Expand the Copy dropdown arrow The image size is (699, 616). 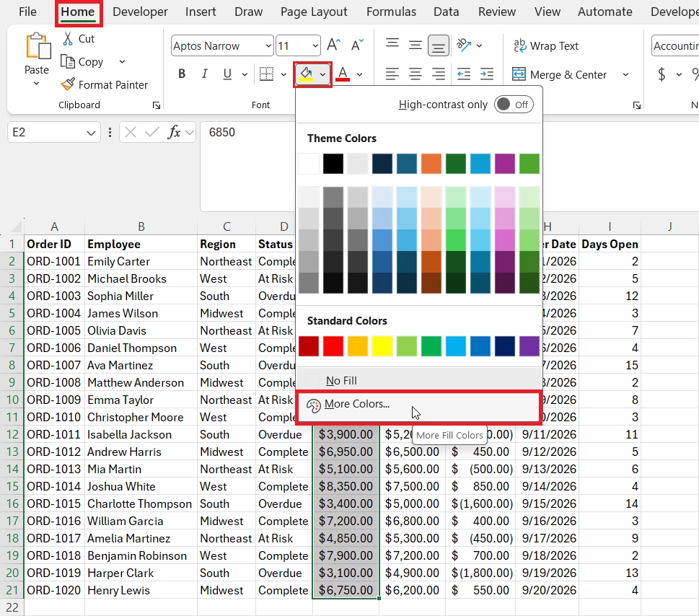122,61
